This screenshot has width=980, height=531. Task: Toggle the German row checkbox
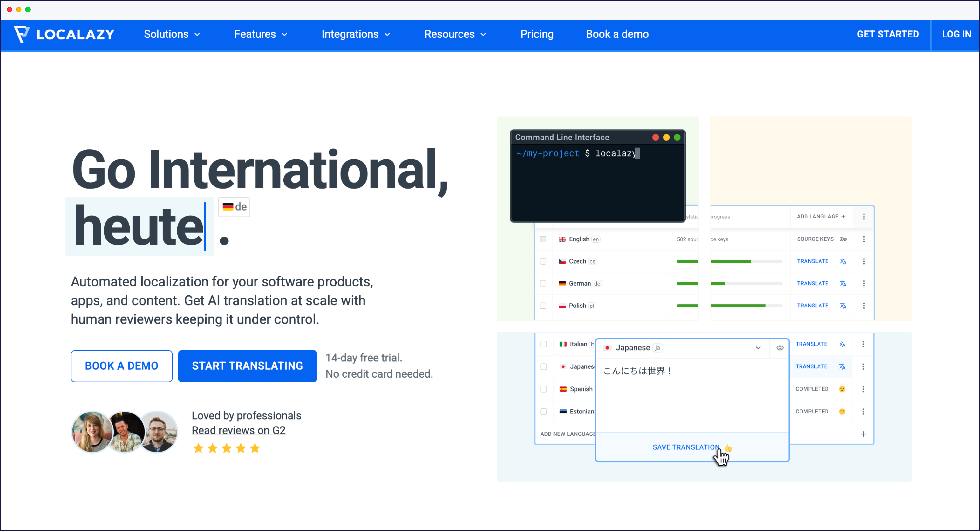(x=543, y=284)
